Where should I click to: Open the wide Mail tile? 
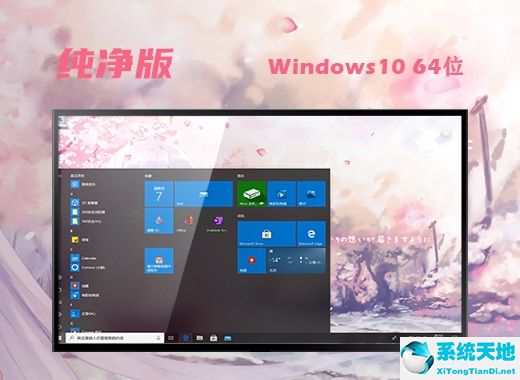(x=204, y=194)
